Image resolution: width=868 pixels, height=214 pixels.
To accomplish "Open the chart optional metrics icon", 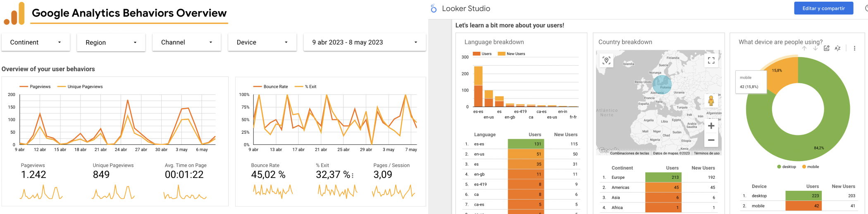I will click(x=826, y=48).
